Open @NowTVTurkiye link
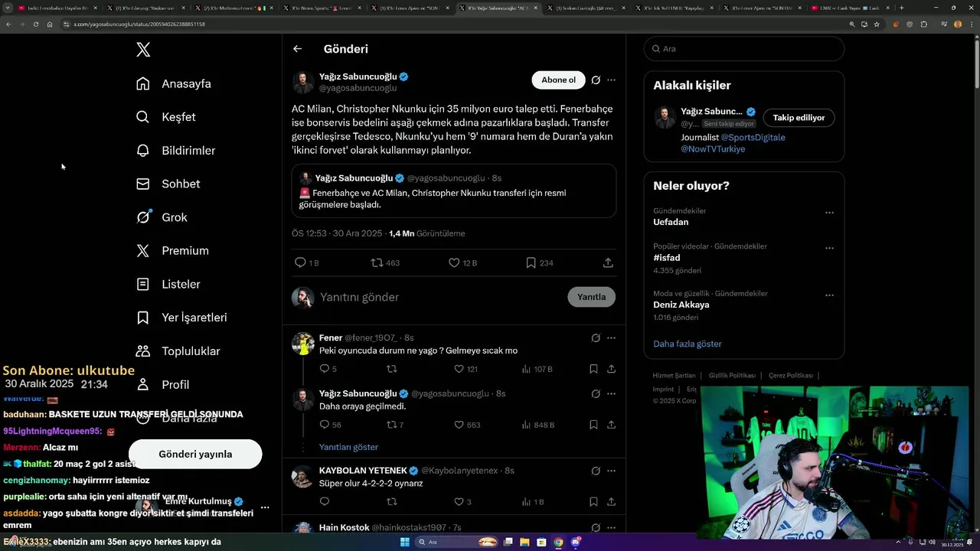Image resolution: width=980 pixels, height=551 pixels. [x=713, y=149]
